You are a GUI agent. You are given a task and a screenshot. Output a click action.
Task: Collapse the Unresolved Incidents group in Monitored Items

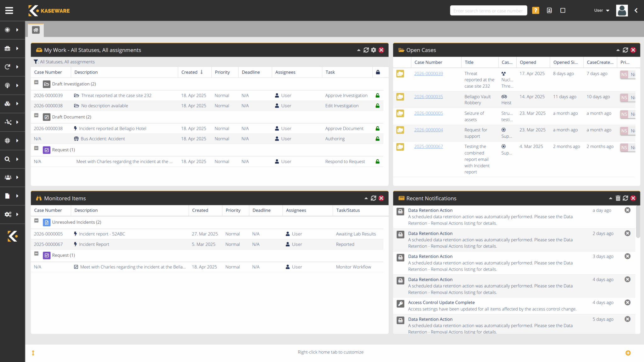tap(36, 222)
